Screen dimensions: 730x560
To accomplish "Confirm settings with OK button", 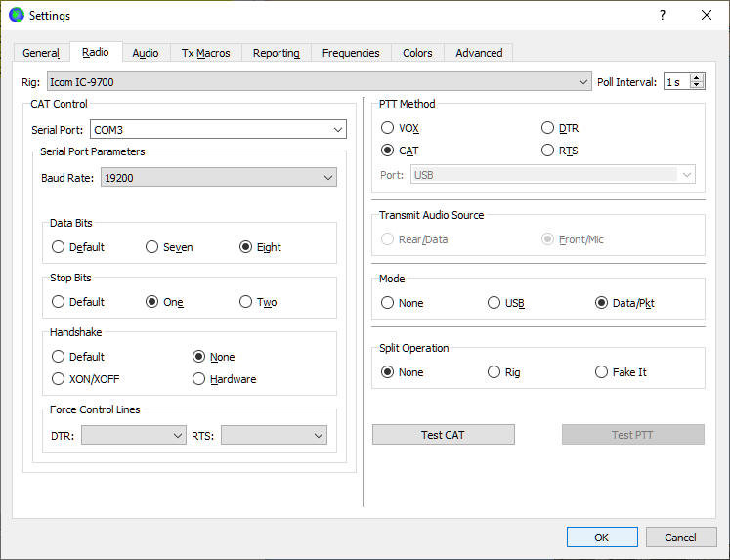I will [601, 538].
